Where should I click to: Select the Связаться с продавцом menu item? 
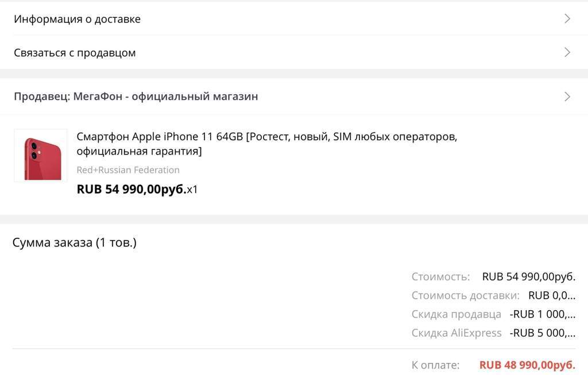pos(75,53)
